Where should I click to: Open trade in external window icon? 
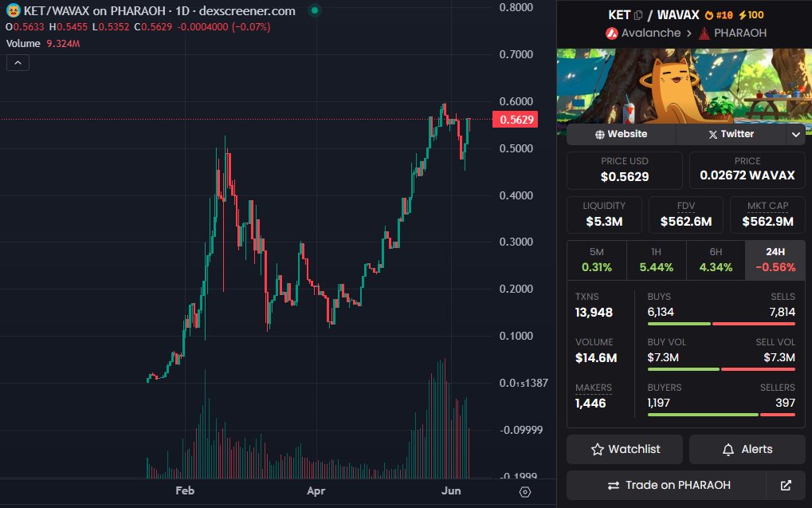click(x=786, y=485)
